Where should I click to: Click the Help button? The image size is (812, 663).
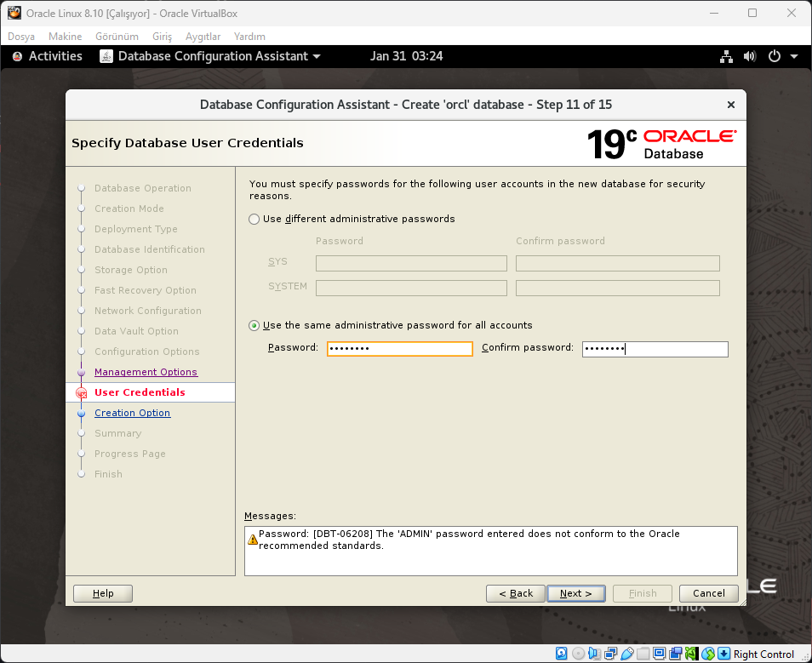[x=103, y=593]
